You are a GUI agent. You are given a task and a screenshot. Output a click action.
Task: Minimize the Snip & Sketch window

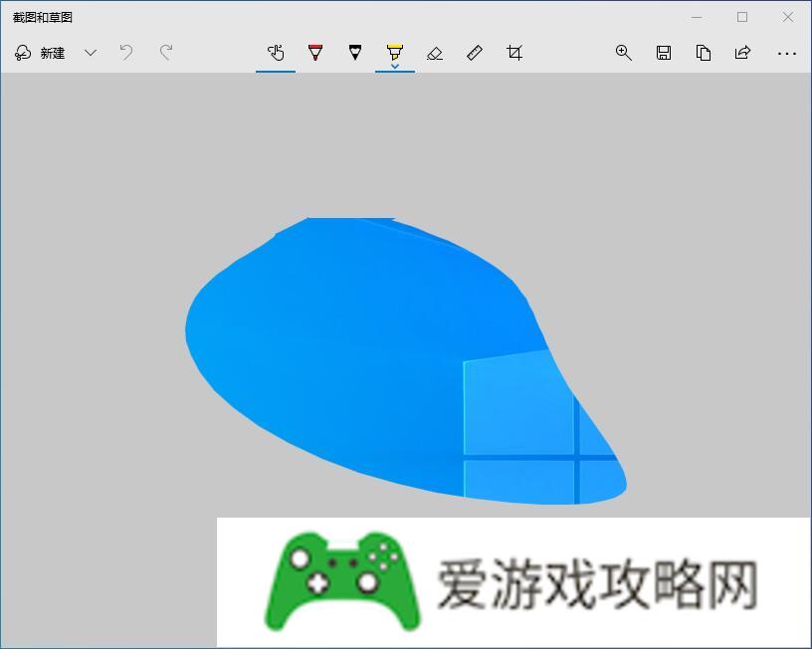click(x=697, y=17)
